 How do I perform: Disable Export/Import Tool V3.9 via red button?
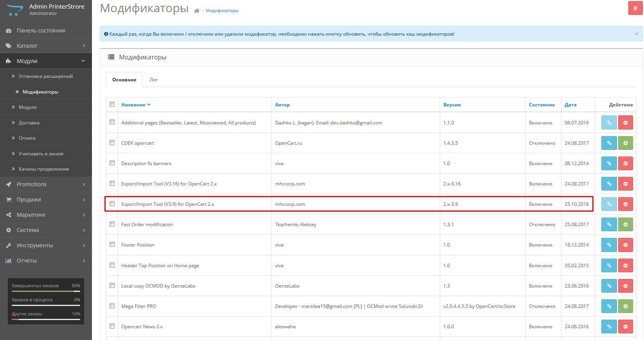625,204
